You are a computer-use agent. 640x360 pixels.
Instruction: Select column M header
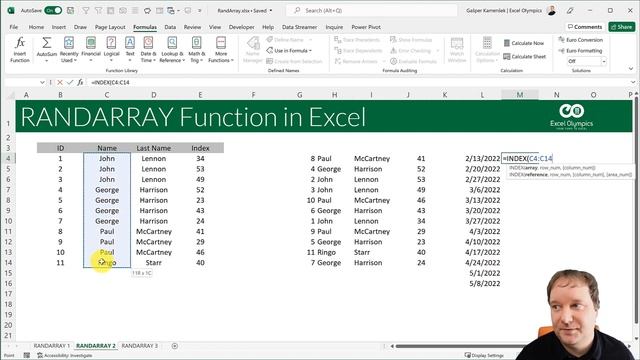pos(520,95)
